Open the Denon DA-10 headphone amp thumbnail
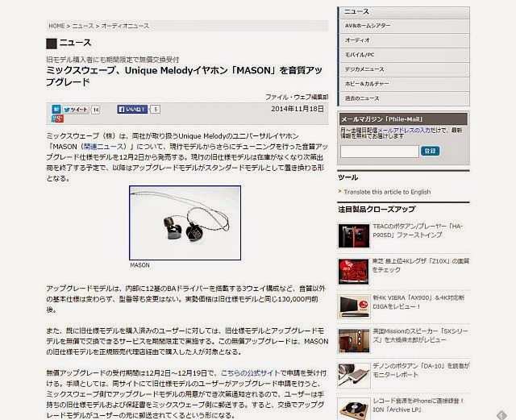 pyautogui.click(x=354, y=376)
